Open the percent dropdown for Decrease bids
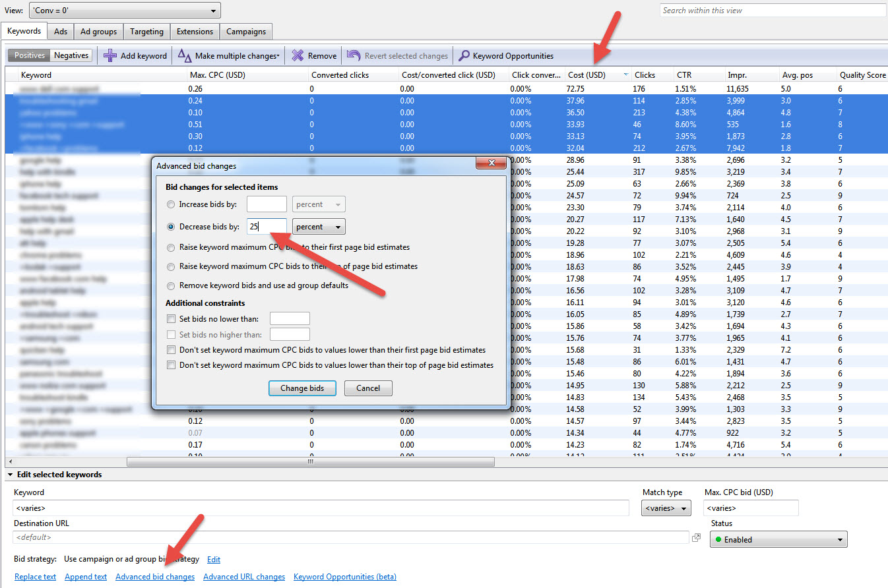 [319, 227]
